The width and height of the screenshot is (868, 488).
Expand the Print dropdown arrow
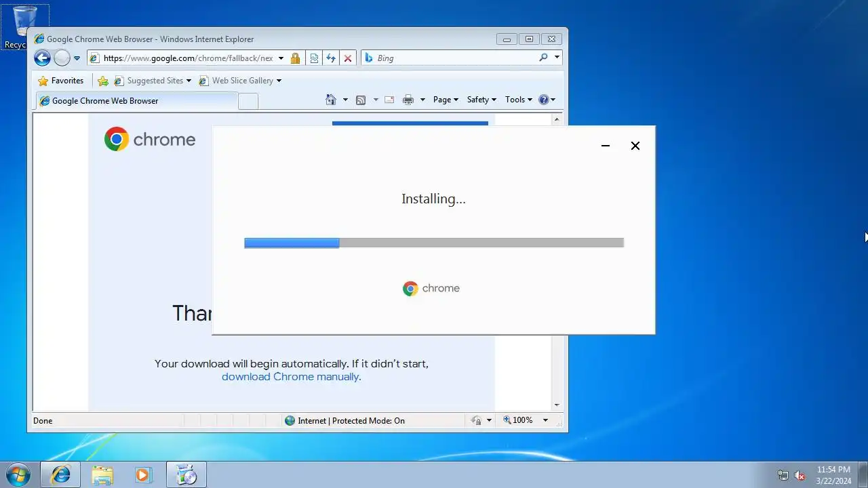pyautogui.click(x=422, y=100)
